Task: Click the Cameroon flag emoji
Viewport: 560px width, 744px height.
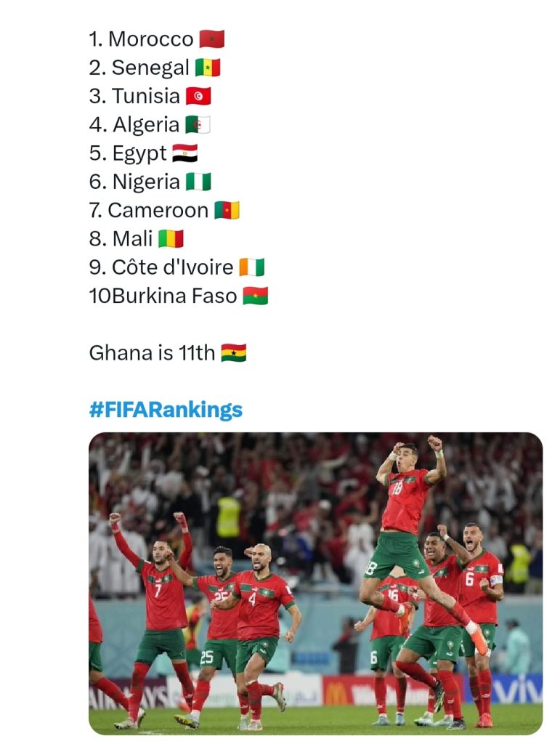Action: tap(227, 210)
